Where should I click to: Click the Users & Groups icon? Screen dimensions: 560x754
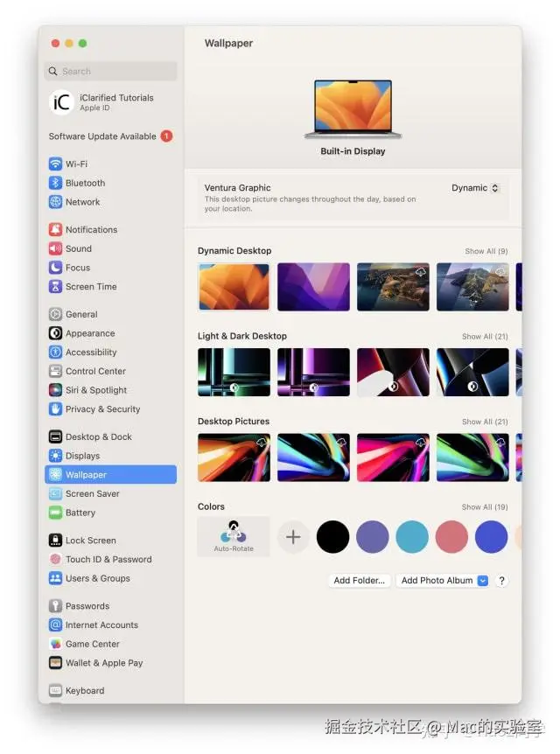(x=55, y=578)
